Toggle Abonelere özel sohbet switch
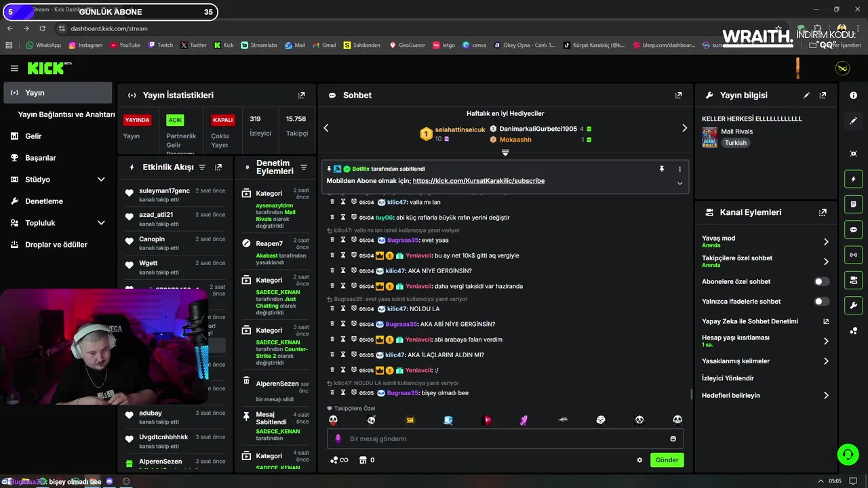This screenshot has width=868, height=488. 821,281
